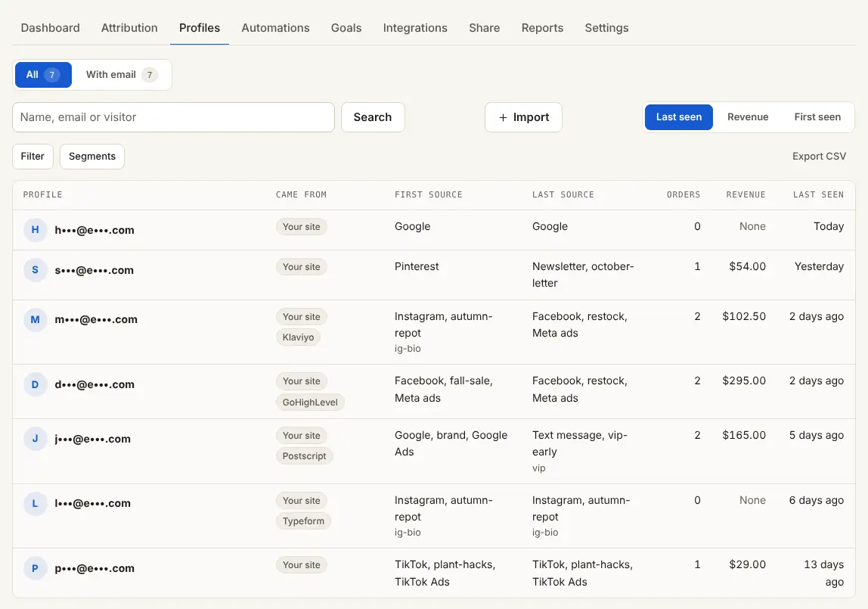Click the J avatar icon
Image resolution: width=868 pixels, height=609 pixels.
point(35,439)
